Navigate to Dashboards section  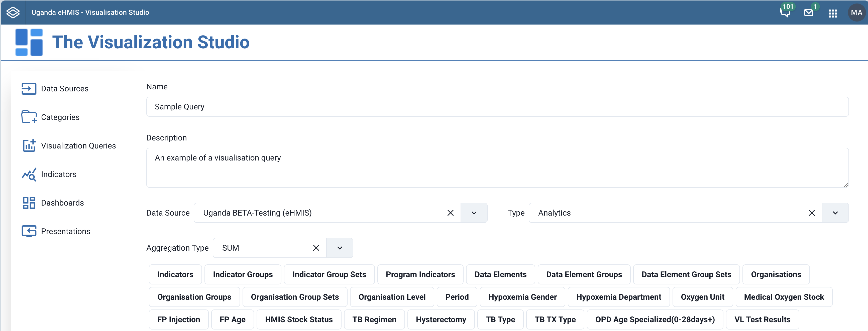(62, 203)
